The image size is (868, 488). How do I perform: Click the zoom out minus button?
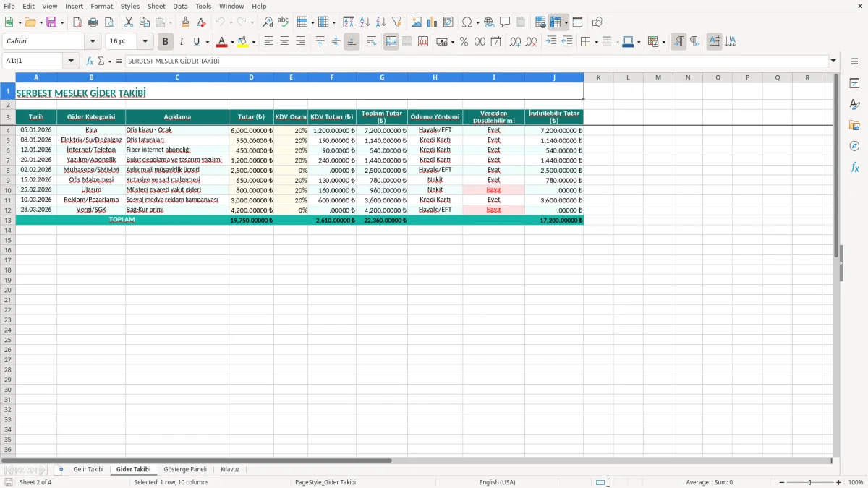782,482
